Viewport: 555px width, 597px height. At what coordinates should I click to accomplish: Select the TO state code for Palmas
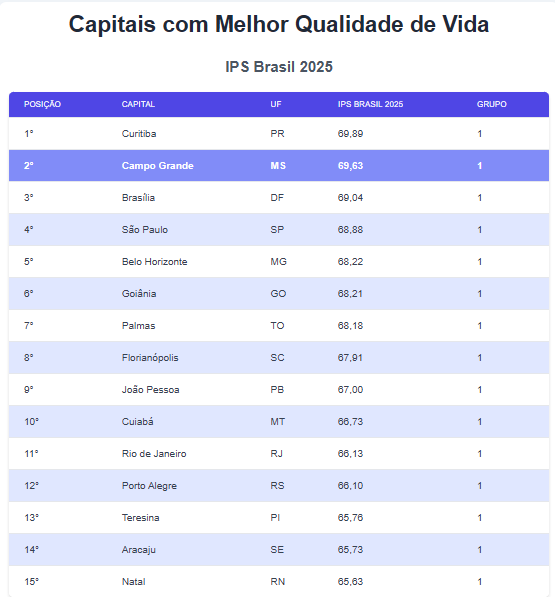pyautogui.click(x=277, y=326)
